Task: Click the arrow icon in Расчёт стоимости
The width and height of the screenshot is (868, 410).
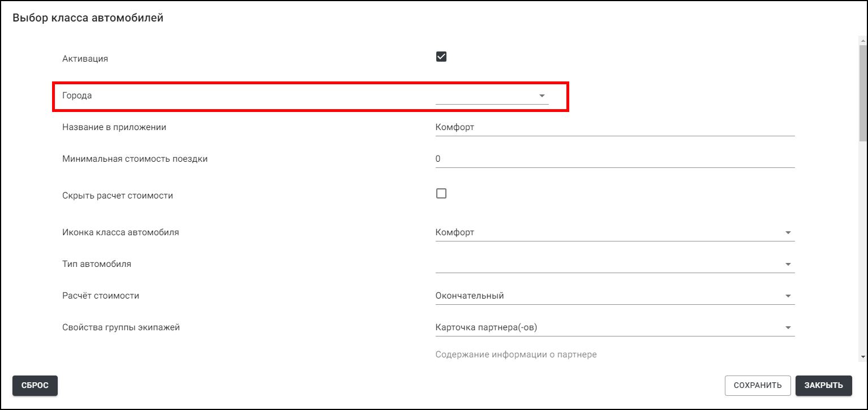Action: [788, 296]
